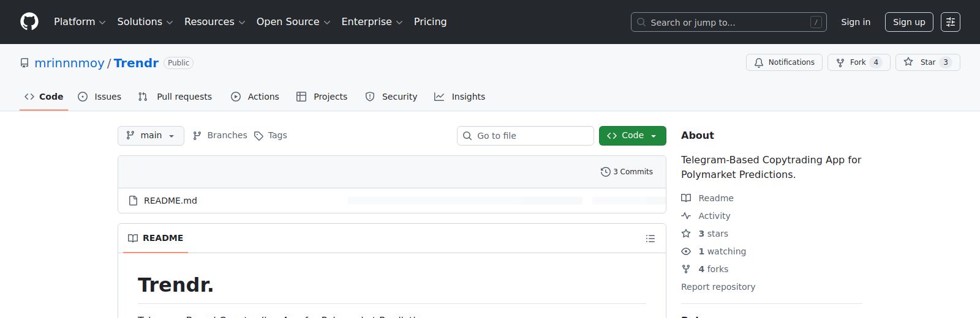The width and height of the screenshot is (980, 318).
Task: Expand the main branch dropdown
Action: point(151,136)
